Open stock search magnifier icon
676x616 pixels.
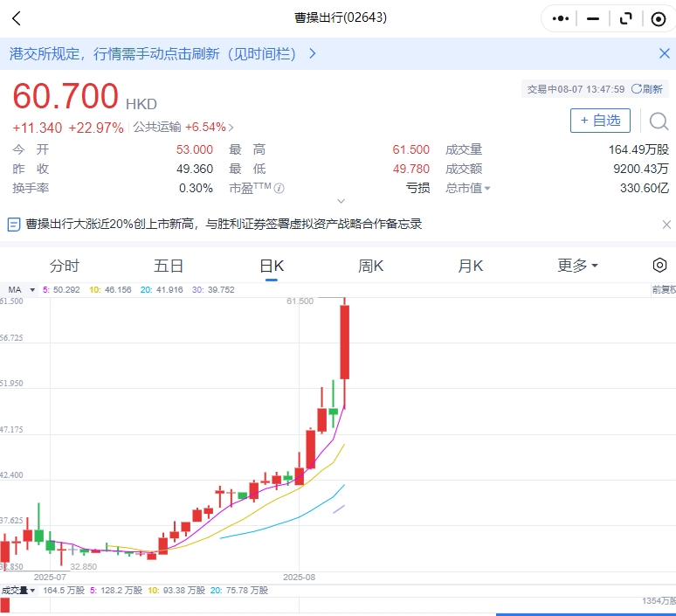click(x=659, y=121)
